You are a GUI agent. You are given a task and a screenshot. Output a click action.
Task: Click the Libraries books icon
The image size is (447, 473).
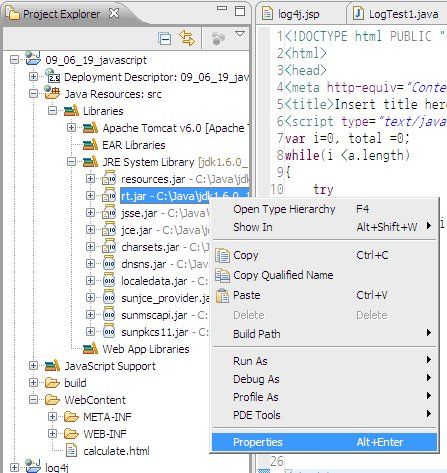[x=71, y=110]
